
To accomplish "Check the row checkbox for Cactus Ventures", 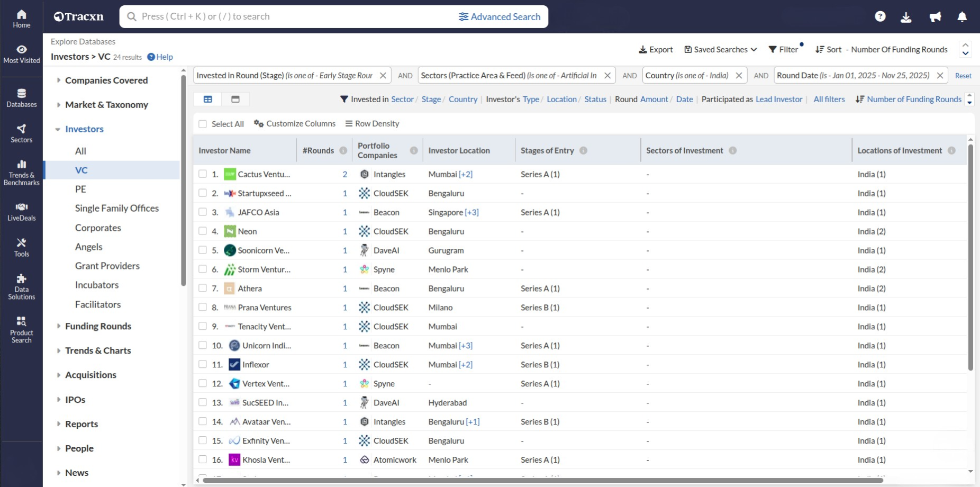I will click(203, 174).
